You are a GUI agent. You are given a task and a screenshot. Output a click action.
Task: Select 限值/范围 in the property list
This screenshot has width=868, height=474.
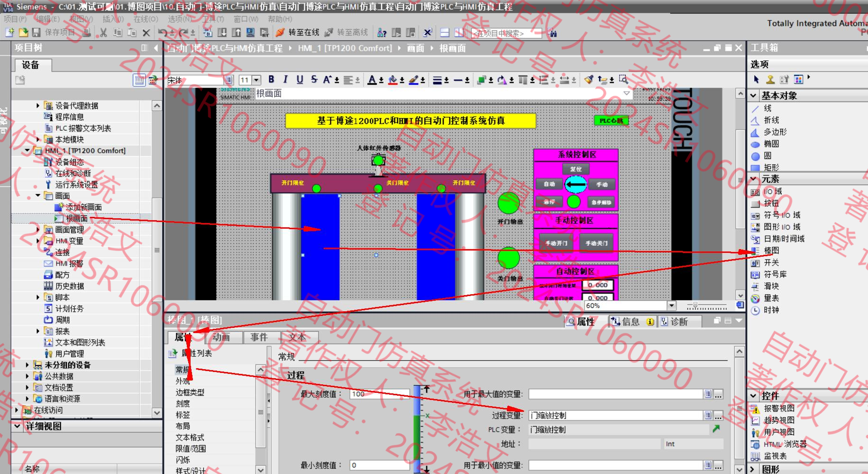[191, 449]
